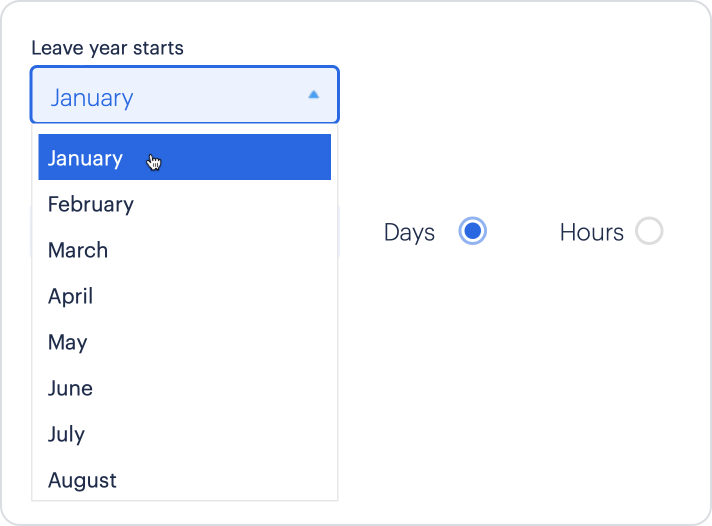This screenshot has height=526, width=712.
Task: Select the Days radio button
Action: coord(472,231)
